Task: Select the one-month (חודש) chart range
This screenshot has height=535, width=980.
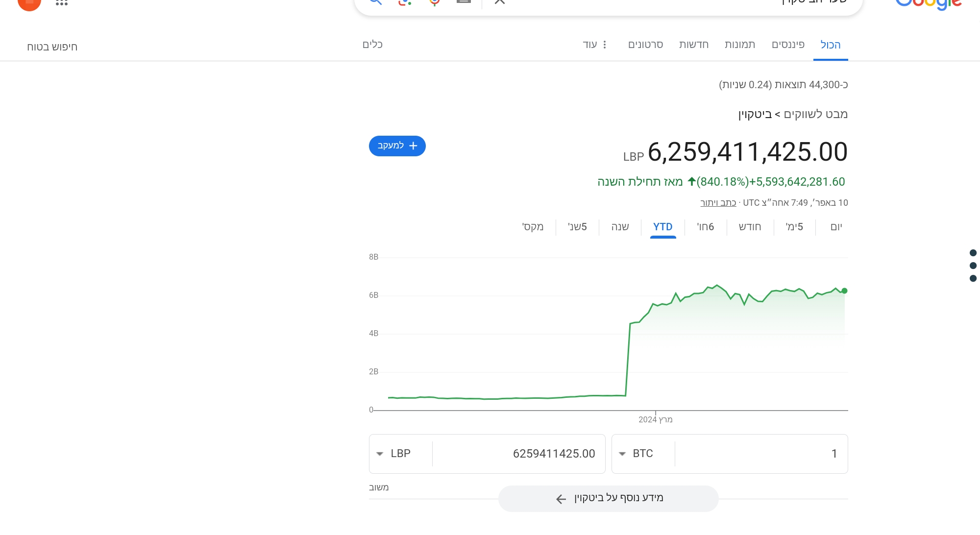Action: coord(750,227)
